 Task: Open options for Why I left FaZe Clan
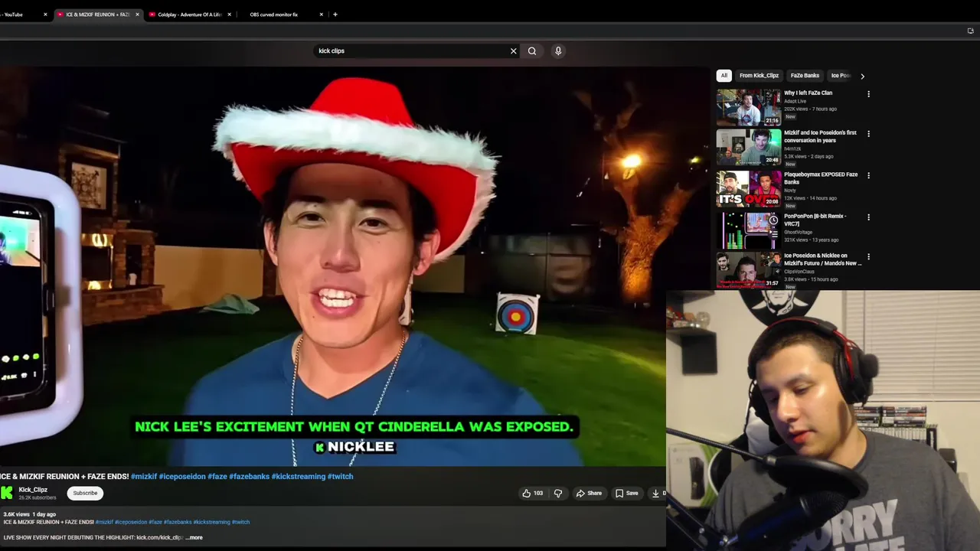(868, 94)
